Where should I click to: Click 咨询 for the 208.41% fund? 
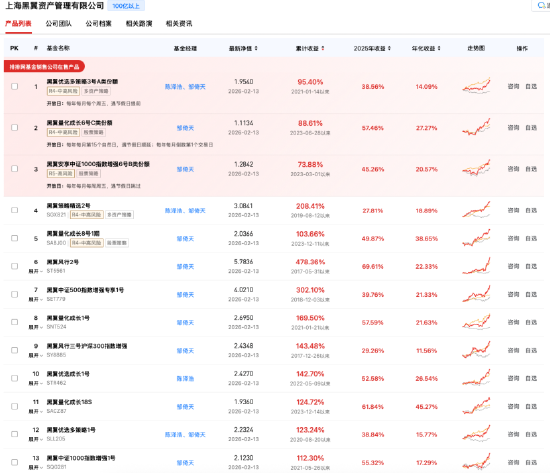tap(513, 210)
